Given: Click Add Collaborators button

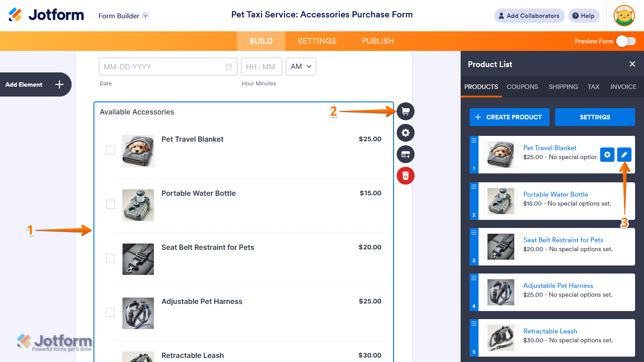Looking at the screenshot, I should pos(530,16).
